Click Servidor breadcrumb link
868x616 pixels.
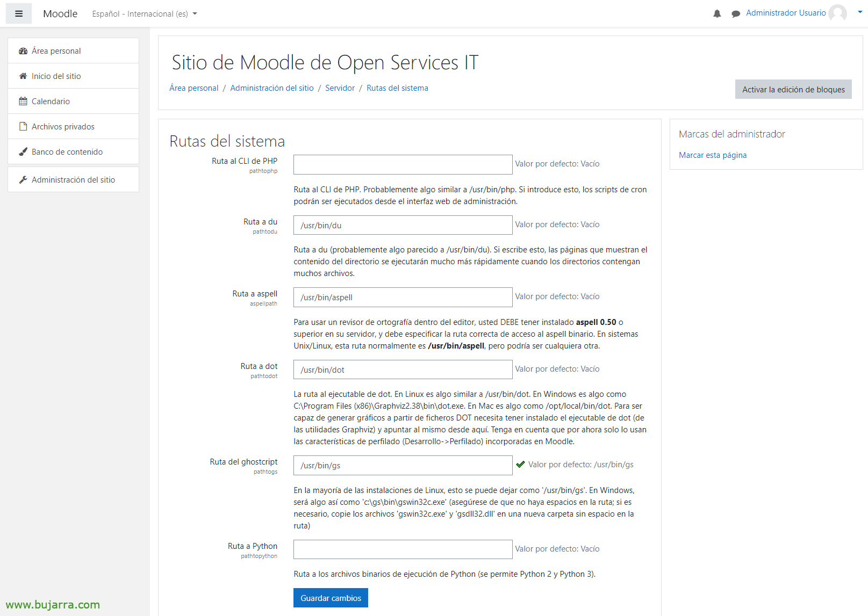[x=340, y=88]
